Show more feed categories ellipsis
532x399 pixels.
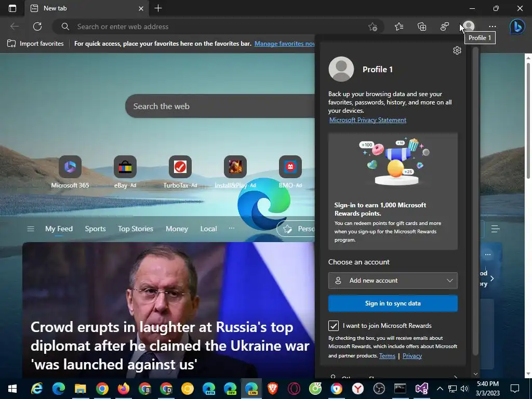231,228
